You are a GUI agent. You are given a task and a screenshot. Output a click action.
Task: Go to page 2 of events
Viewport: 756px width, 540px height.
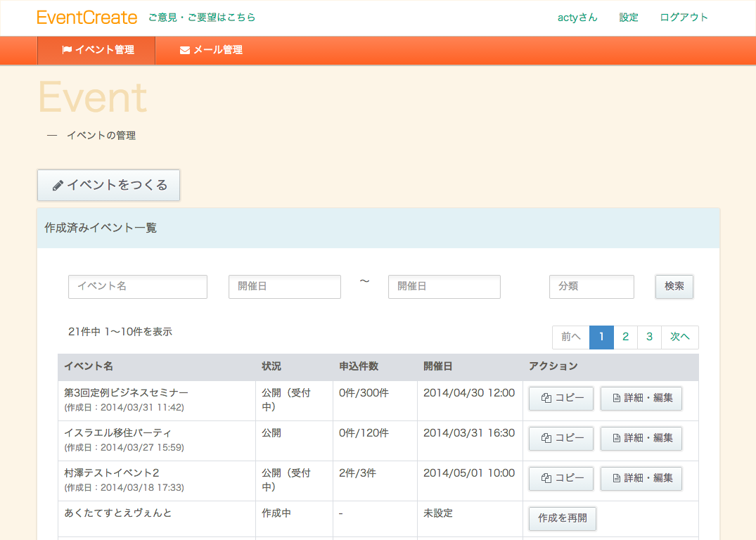pyautogui.click(x=625, y=337)
